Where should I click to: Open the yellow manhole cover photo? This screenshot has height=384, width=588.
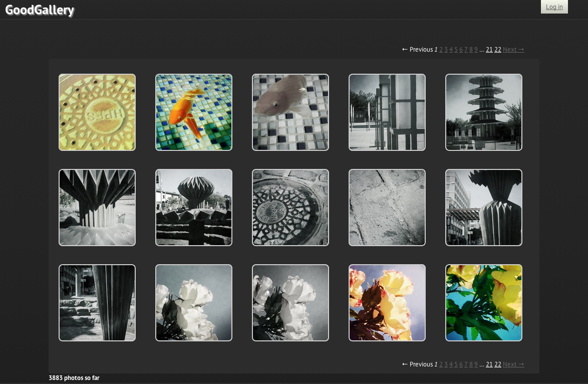click(x=97, y=112)
